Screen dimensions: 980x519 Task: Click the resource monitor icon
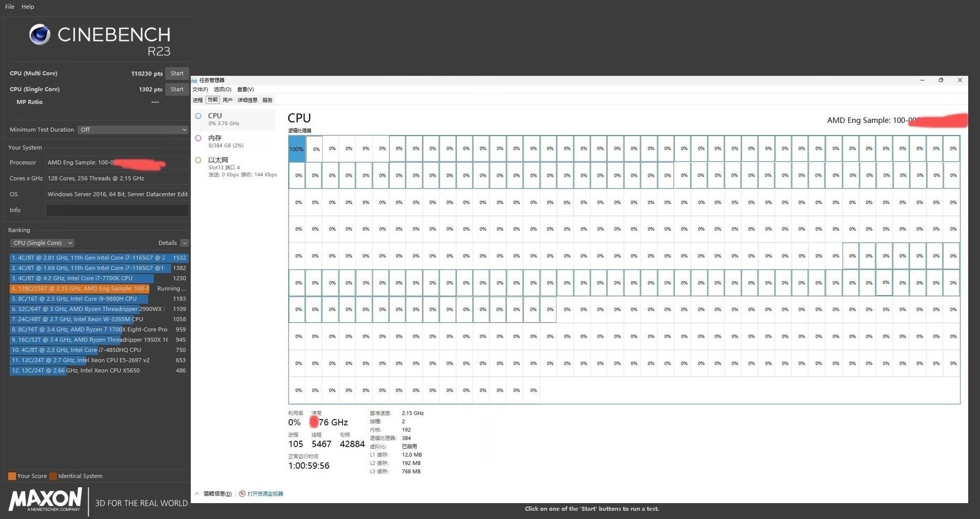242,494
